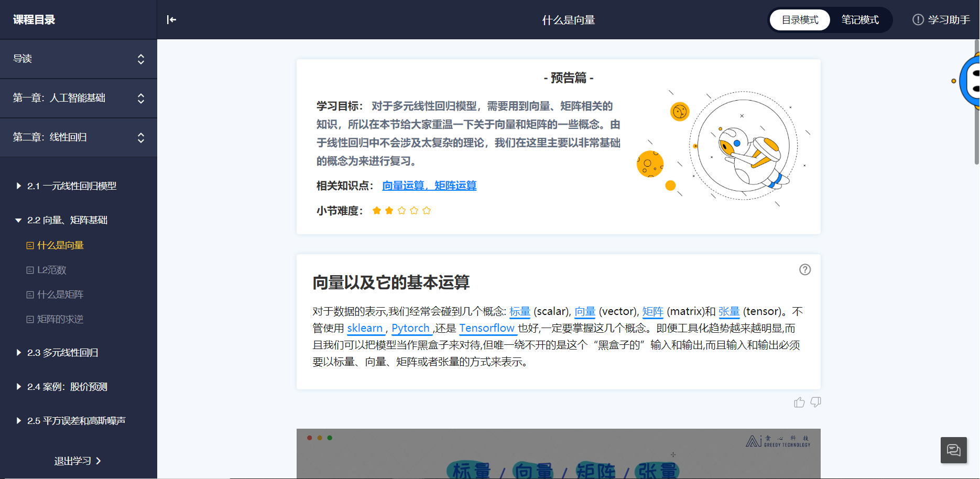Image resolution: width=980 pixels, height=479 pixels.
Task: Click the document icon beside 矩阵的求逆
Action: [x=29, y=319]
